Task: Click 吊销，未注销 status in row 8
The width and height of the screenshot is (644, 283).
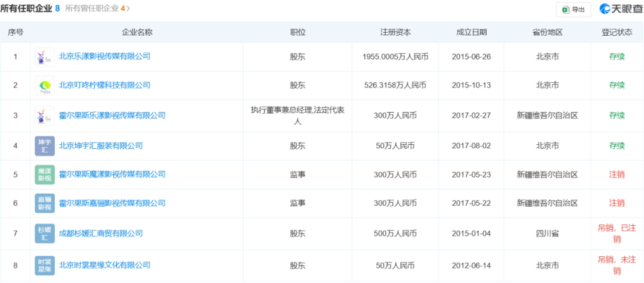Action: pos(617,265)
